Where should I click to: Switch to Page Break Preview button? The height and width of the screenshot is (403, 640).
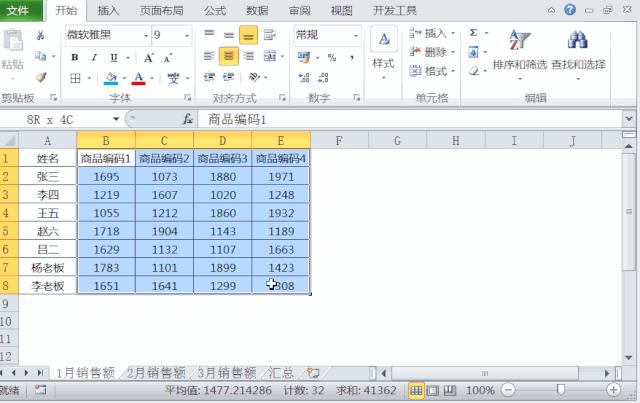click(x=450, y=390)
